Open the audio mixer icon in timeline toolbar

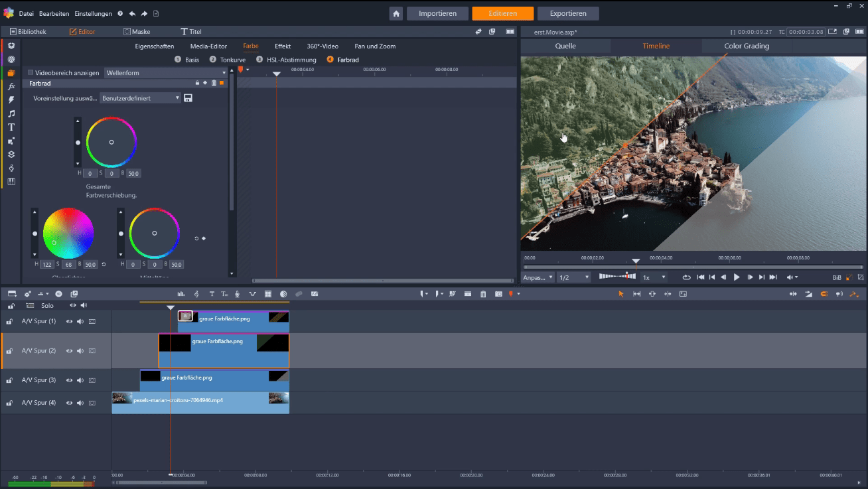[181, 294]
